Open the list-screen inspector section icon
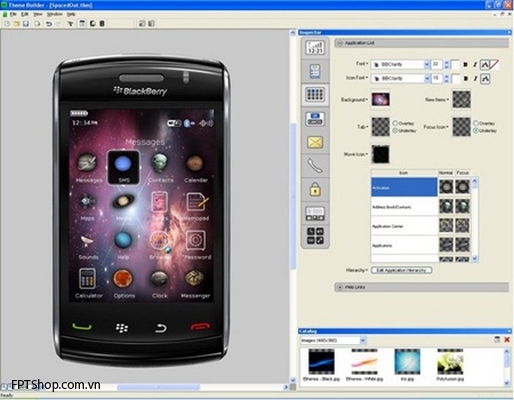The width and height of the screenshot is (514, 400). (315, 71)
